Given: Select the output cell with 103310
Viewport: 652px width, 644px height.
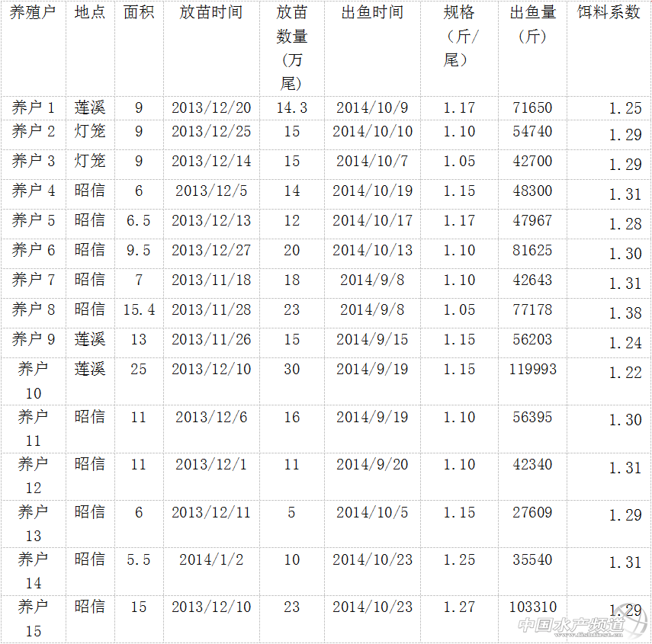Looking at the screenshot, I should click(x=532, y=607).
